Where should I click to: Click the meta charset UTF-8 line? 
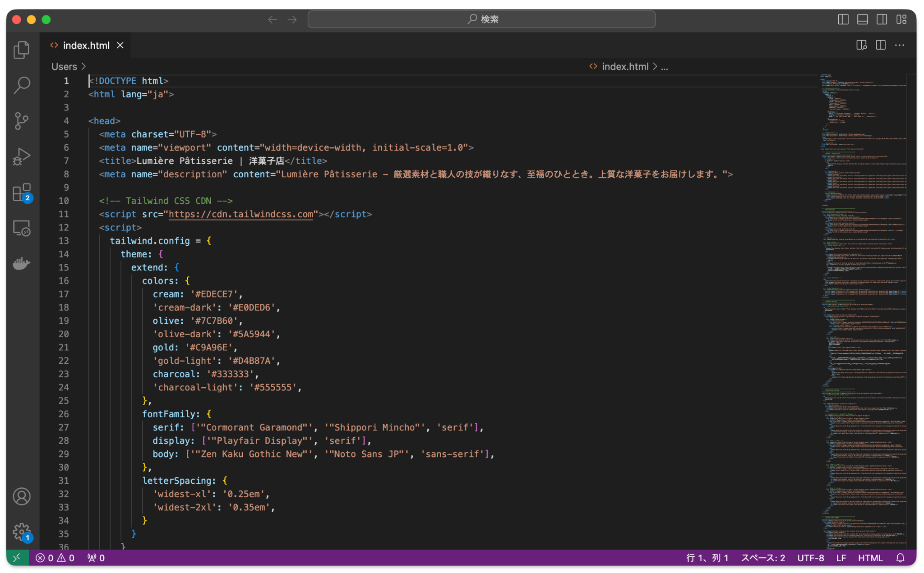(x=158, y=134)
